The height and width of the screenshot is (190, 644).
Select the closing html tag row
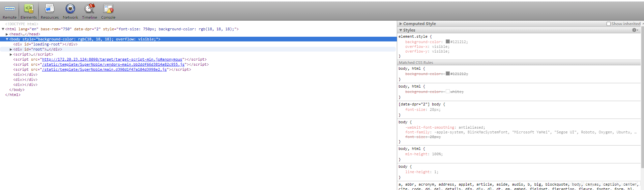pos(13,95)
